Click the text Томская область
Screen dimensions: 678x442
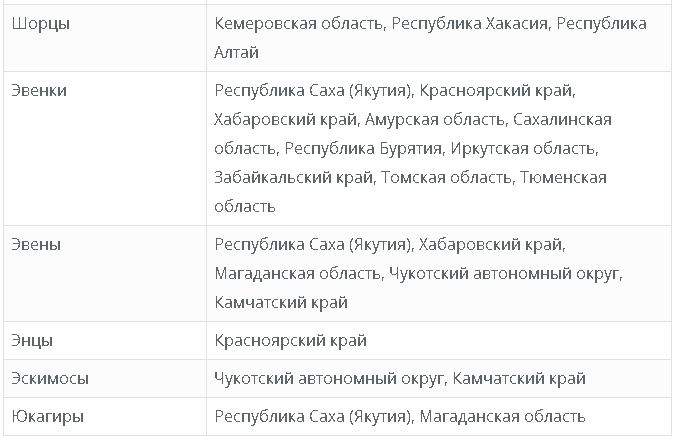click(444, 178)
